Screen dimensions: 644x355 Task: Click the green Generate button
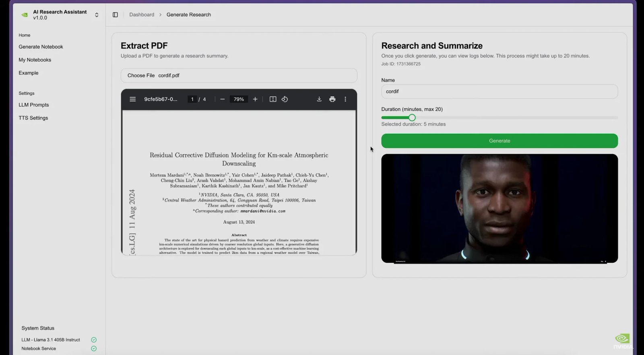tap(500, 141)
